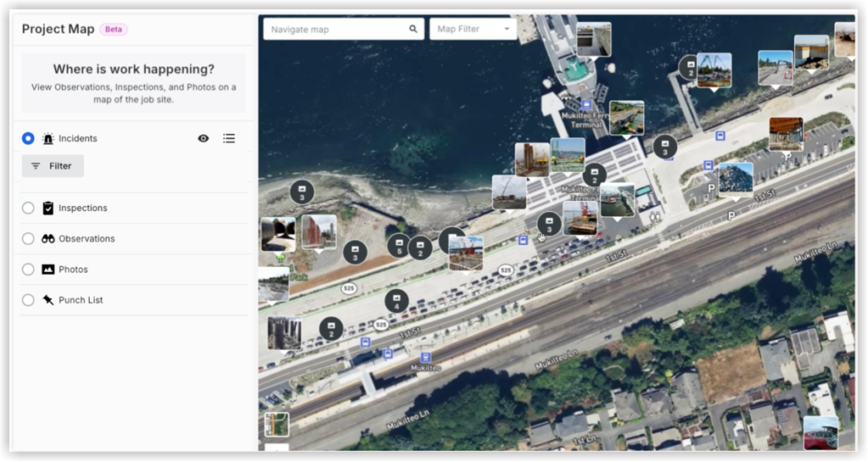The width and height of the screenshot is (868, 462).
Task: Open the yellow crane towers photo thumbnail
Action: point(532,160)
